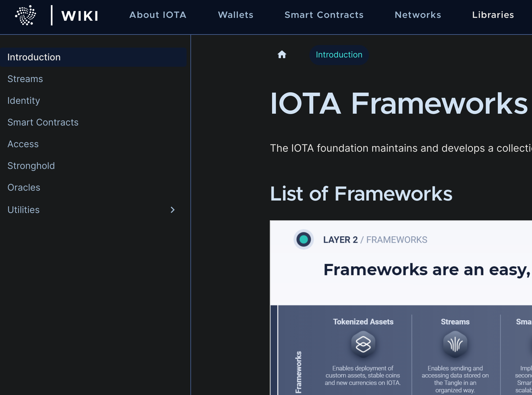Click the IOTA logo in the header

tap(25, 15)
